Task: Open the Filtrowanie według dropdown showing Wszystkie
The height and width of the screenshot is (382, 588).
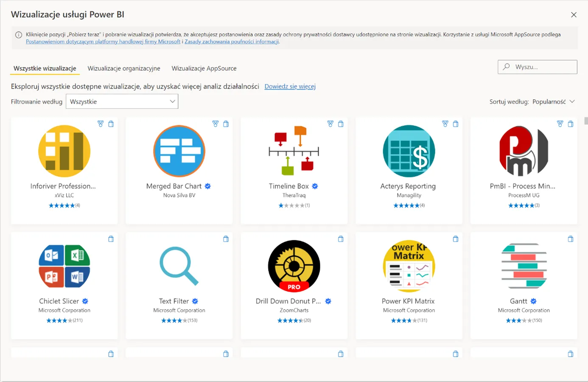Action: [x=122, y=101]
